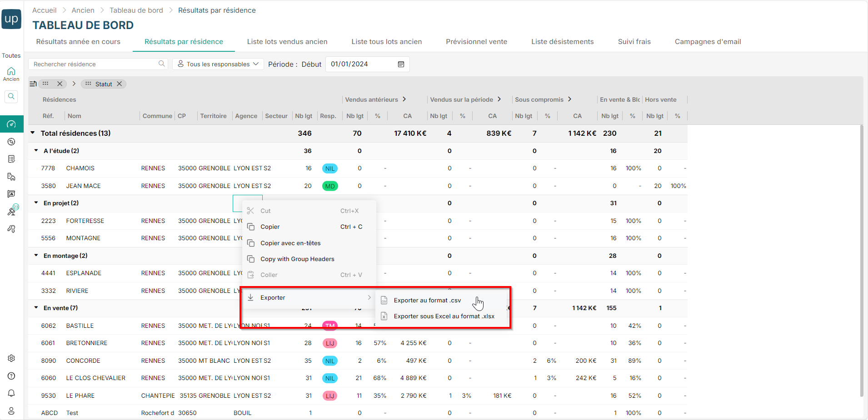The image size is (868, 420).
Task: Click the dashboard gauge icon in sidebar
Action: tap(11, 124)
